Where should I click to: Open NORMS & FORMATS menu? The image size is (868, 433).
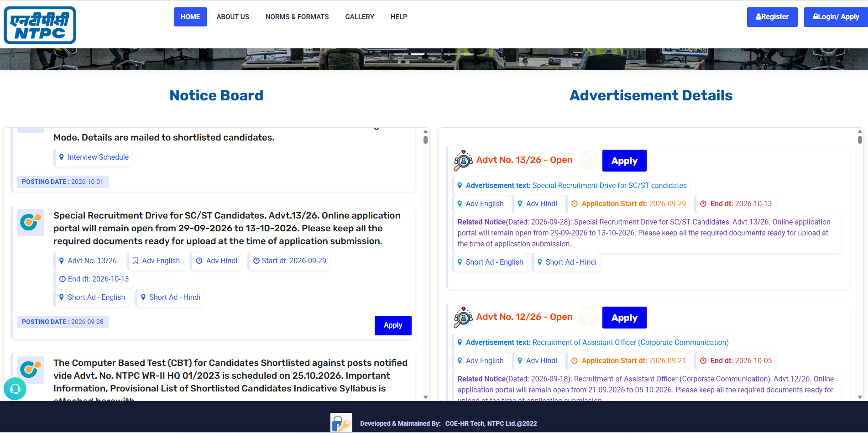297,17
